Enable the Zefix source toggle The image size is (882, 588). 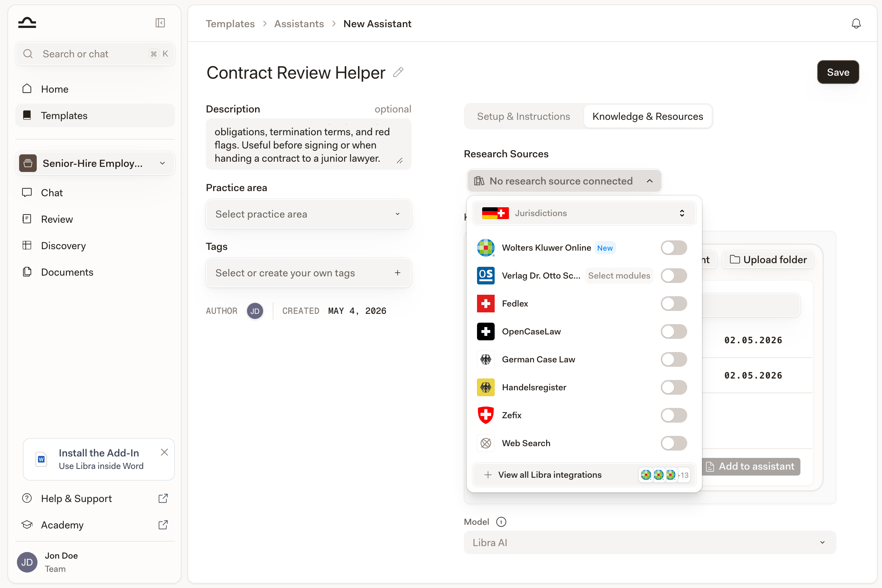coord(674,415)
